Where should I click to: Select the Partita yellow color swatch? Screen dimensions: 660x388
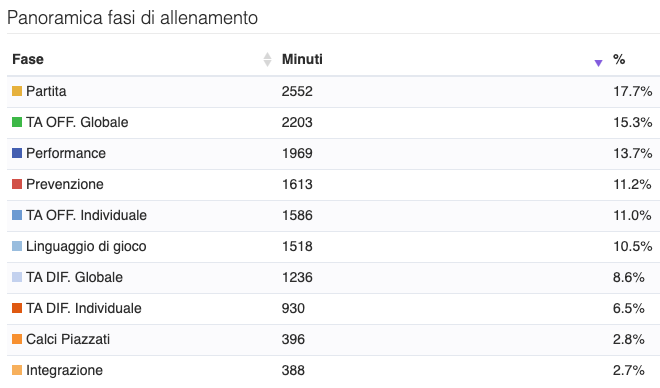pos(17,91)
